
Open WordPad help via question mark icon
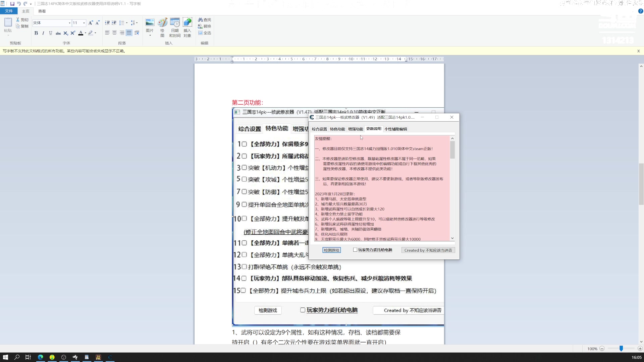[640, 11]
